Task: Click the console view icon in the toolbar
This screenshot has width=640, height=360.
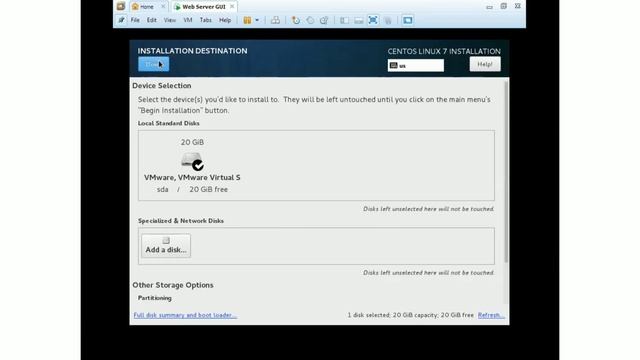Action: 407,20
